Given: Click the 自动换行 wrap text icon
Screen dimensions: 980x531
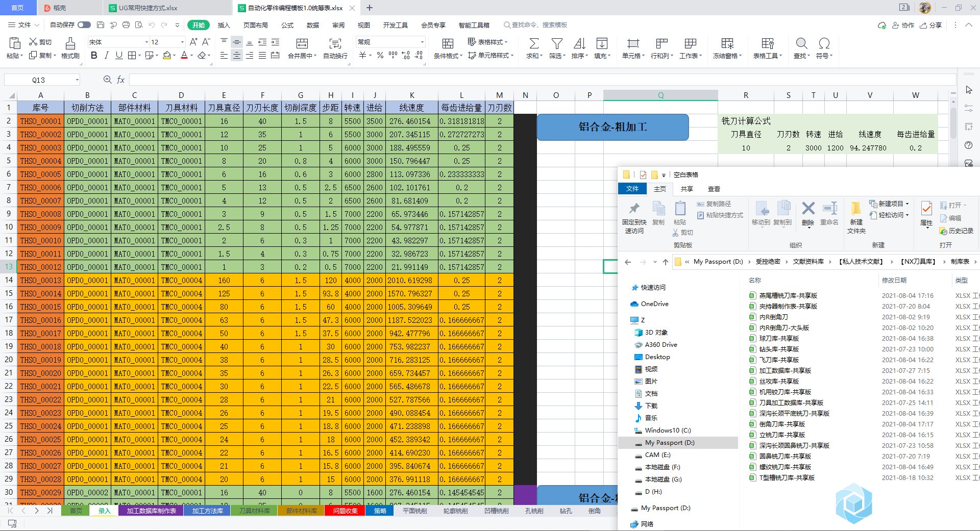Looking at the screenshot, I should pos(335,43).
